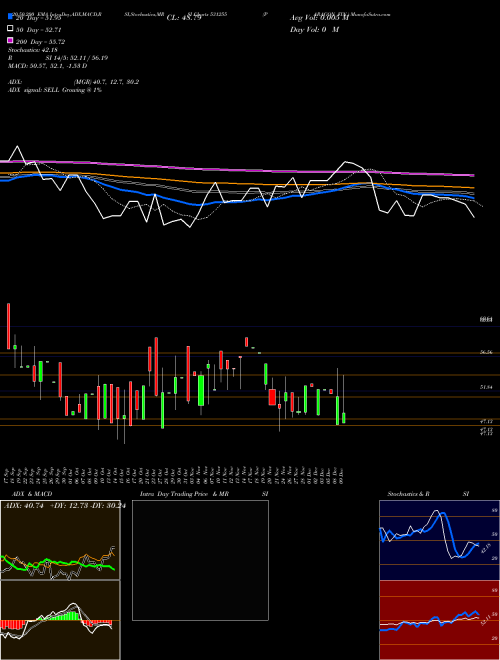Click the 'Avg Vol: 0.005 M' label
Screen dimensions: 500x660
point(319,18)
